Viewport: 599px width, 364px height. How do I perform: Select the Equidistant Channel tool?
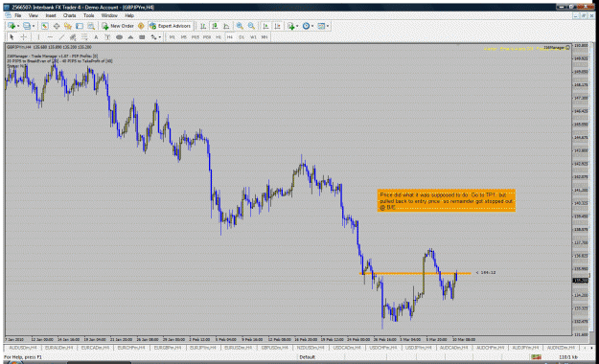[x=73, y=37]
